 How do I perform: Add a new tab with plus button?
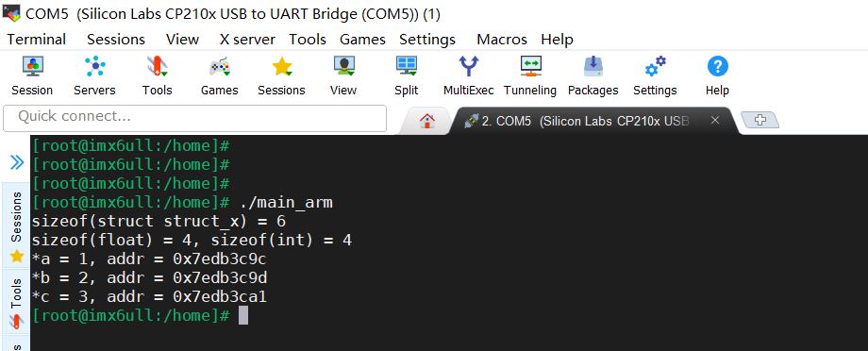(x=759, y=120)
